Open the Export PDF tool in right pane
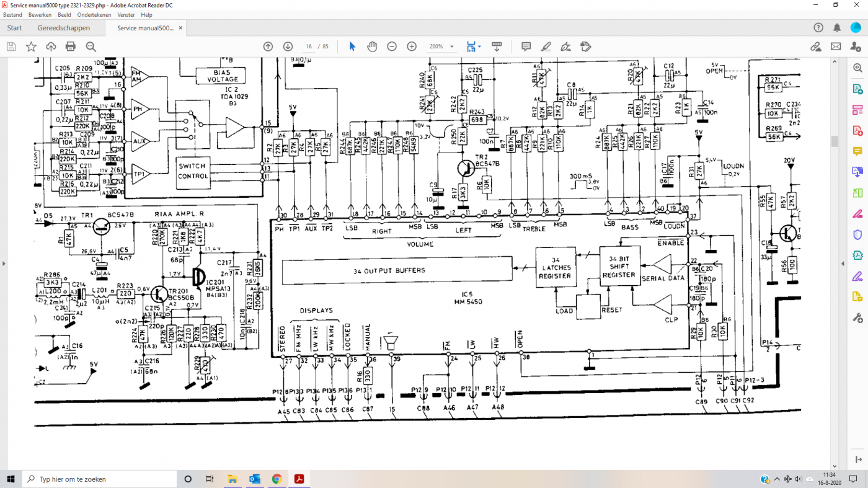868x488 pixels. (857, 89)
